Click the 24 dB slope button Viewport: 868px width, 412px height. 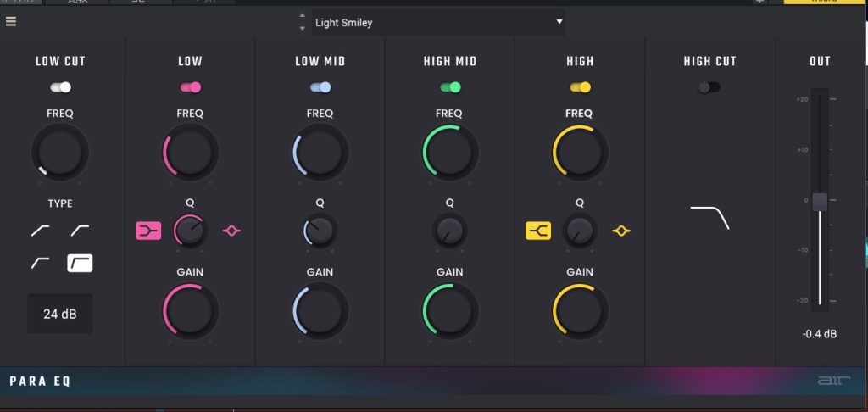pos(60,314)
